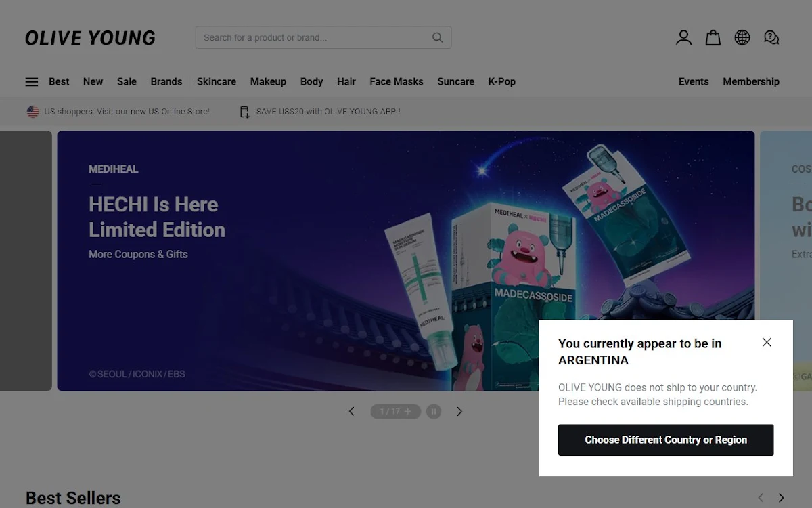The width and height of the screenshot is (812, 508).
Task: Open the K-Pop category
Action: 502,81
